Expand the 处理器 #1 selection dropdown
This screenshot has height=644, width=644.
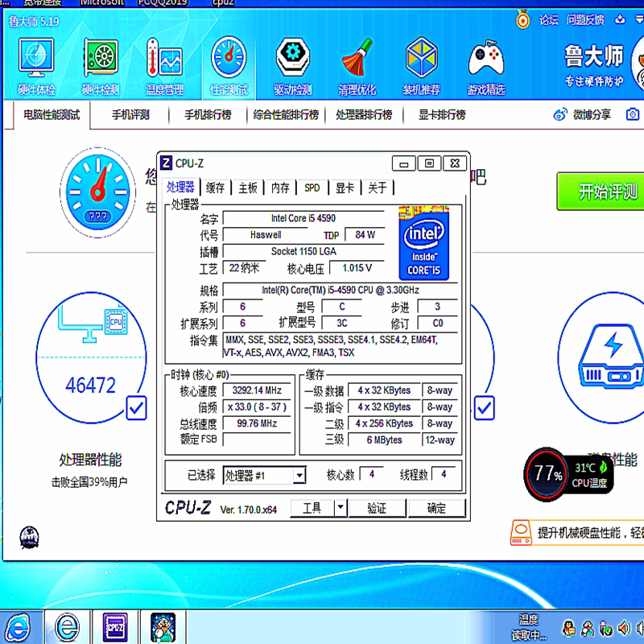click(299, 476)
